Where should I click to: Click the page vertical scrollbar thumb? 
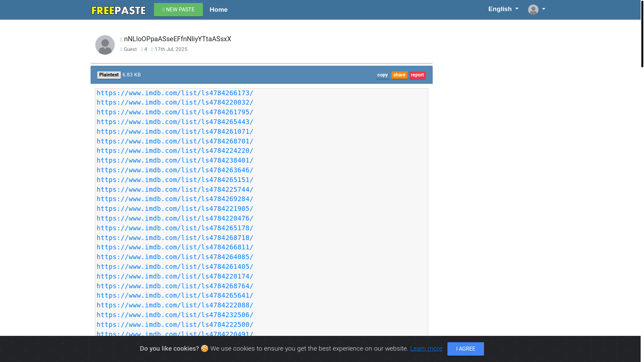pyautogui.click(x=642, y=34)
